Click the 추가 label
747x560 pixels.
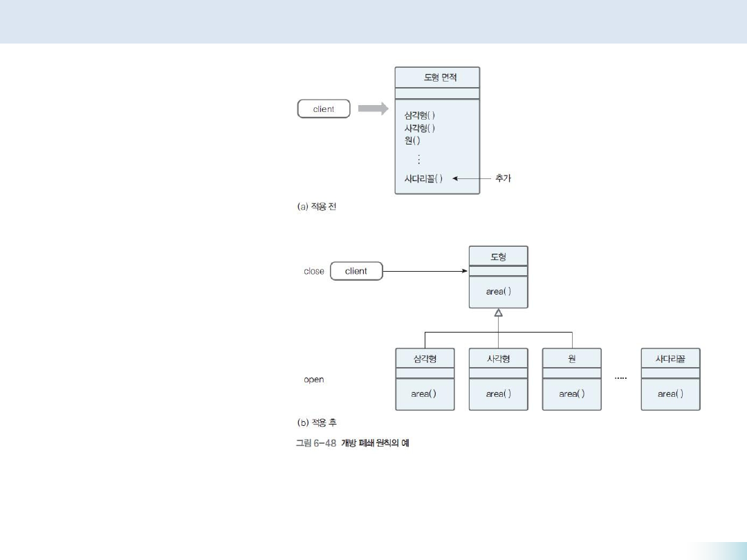(x=503, y=178)
